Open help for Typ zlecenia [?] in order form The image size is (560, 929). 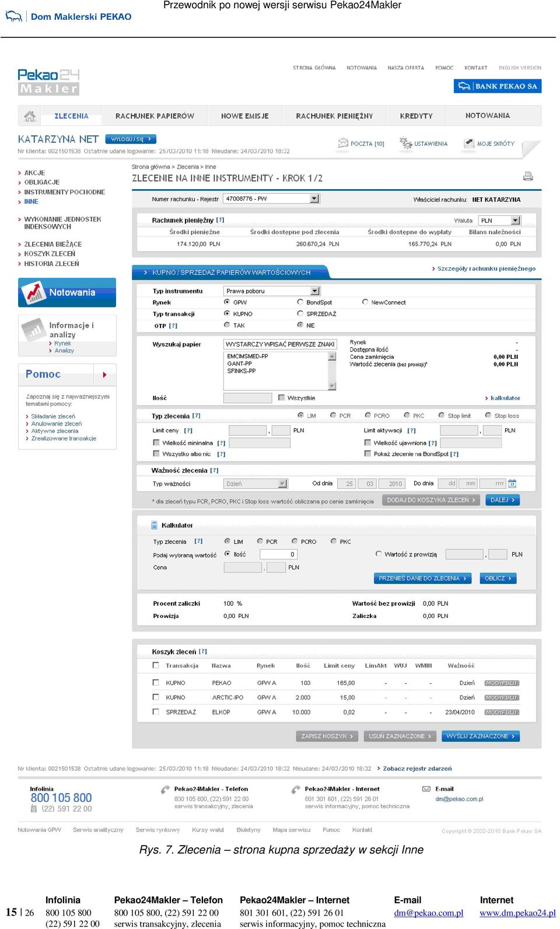click(197, 416)
